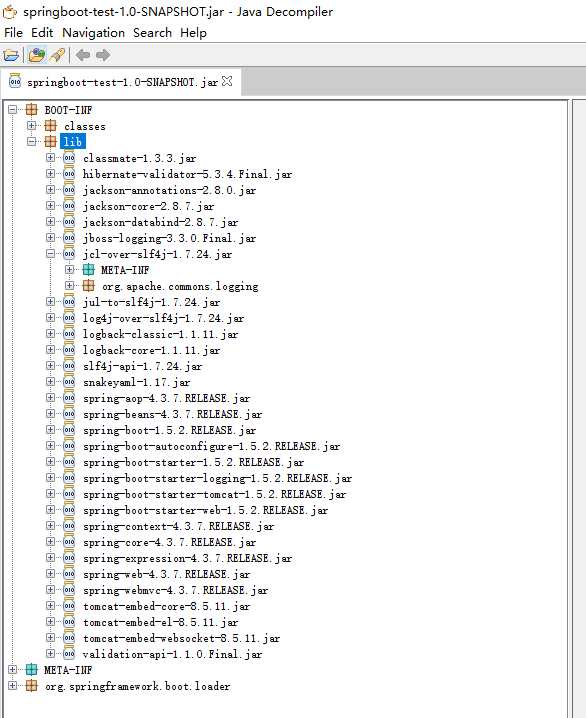Collapse the BOOT-INF tree node
The height and width of the screenshot is (718, 586).
(x=12, y=109)
